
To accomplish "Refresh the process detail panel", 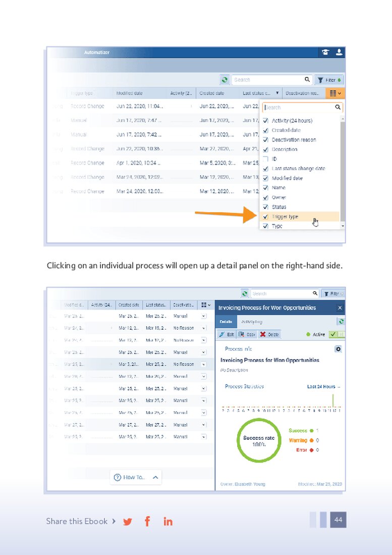I will 341,321.
